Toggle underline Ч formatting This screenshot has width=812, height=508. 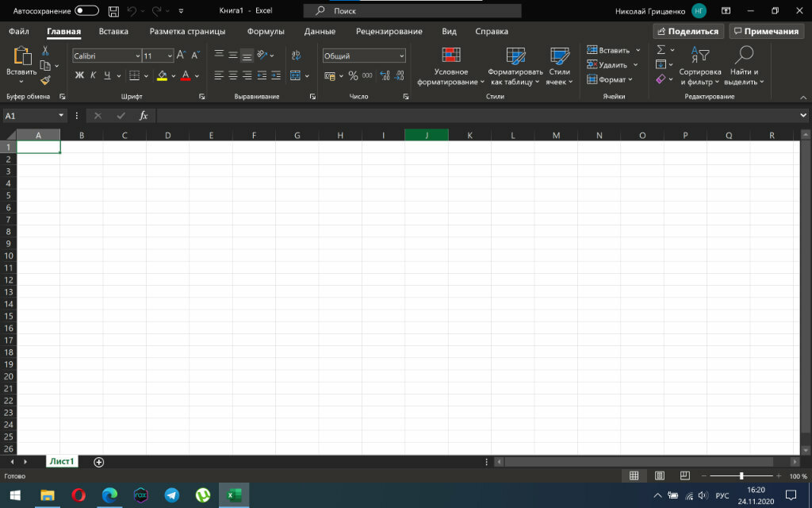point(107,75)
